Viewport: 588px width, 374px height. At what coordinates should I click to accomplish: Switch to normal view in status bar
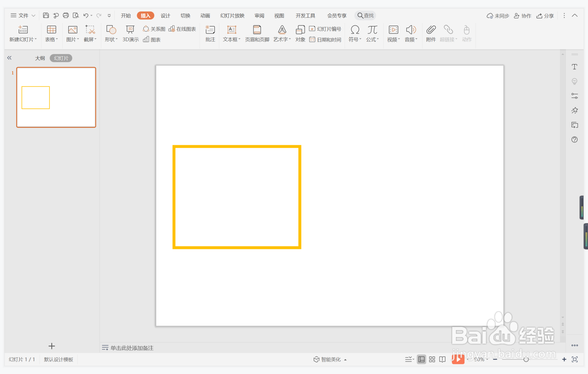pos(421,359)
